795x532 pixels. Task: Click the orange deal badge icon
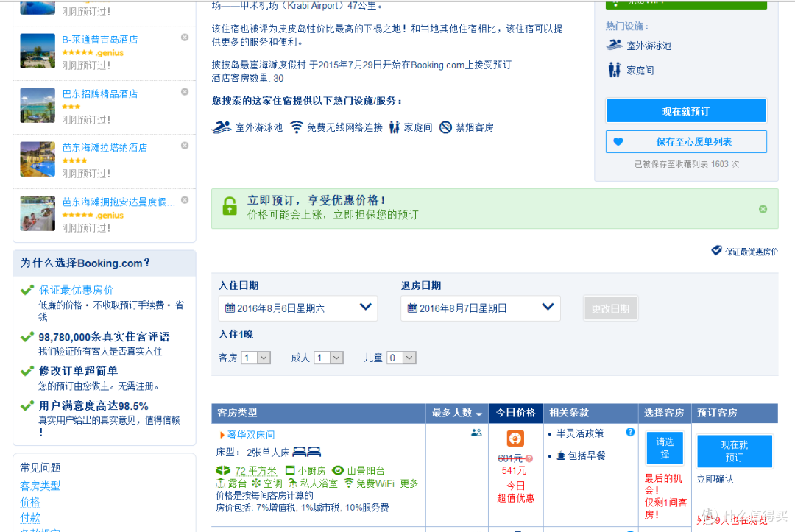(x=515, y=439)
